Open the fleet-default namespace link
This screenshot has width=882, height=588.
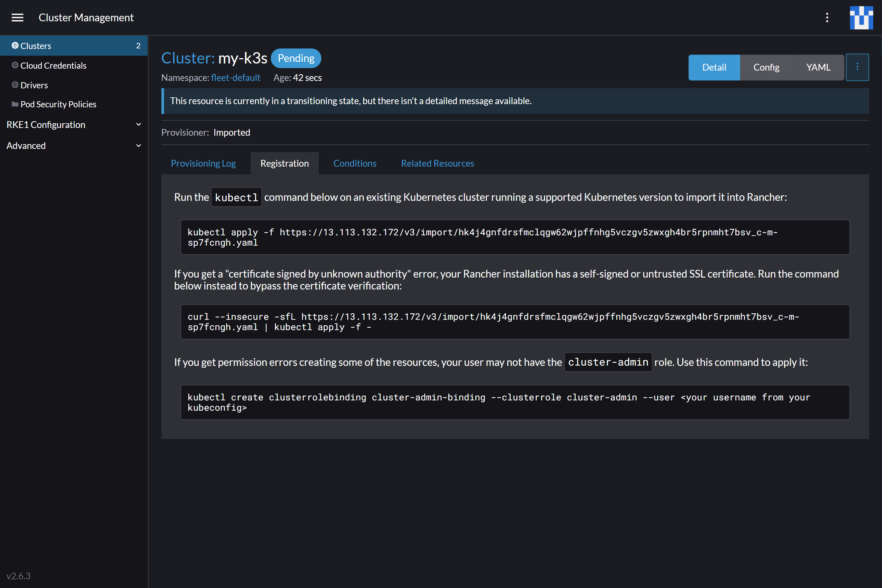(x=236, y=78)
